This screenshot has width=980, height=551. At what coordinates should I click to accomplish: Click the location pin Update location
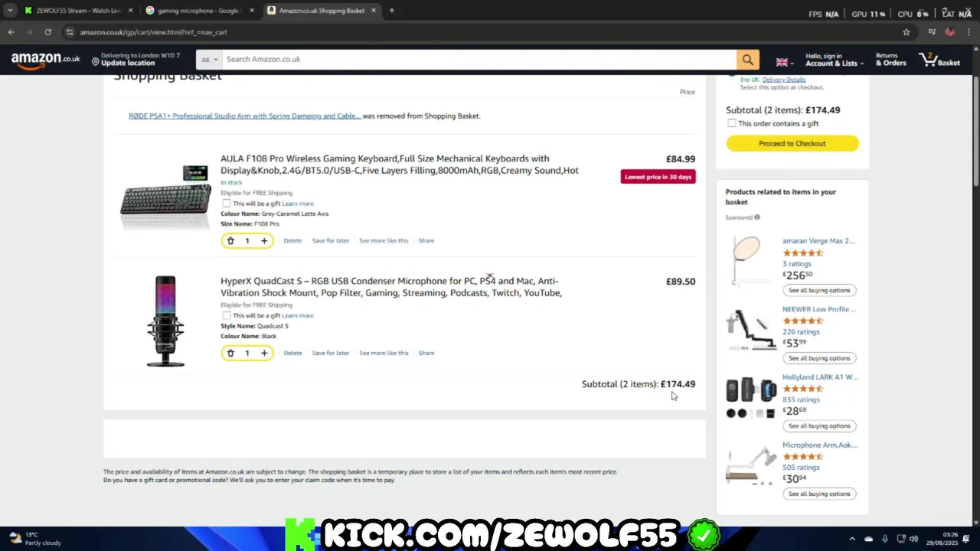tap(136, 60)
